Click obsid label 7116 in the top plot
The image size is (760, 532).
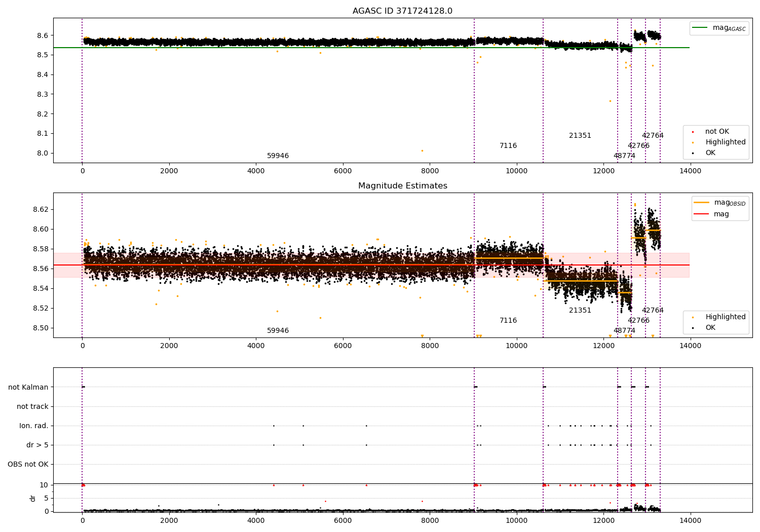click(508, 146)
